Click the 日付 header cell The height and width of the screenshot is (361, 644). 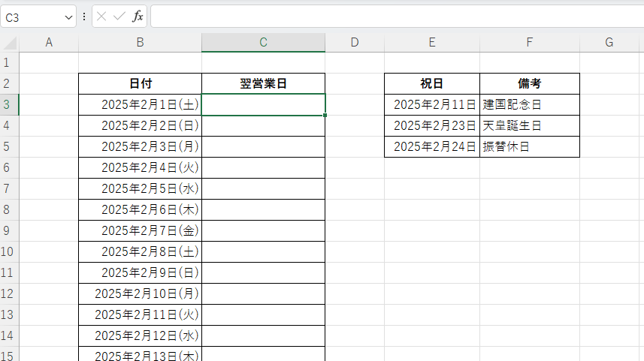pyautogui.click(x=140, y=84)
